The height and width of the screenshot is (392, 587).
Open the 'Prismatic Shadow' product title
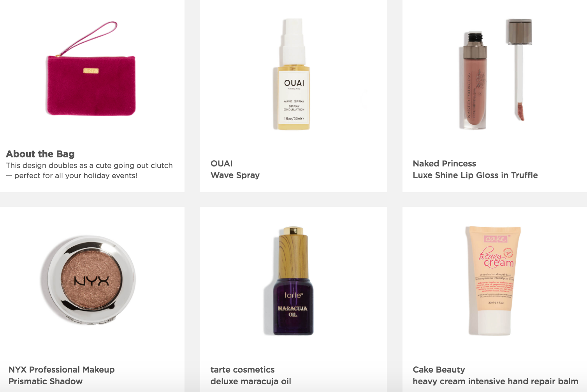(x=46, y=381)
